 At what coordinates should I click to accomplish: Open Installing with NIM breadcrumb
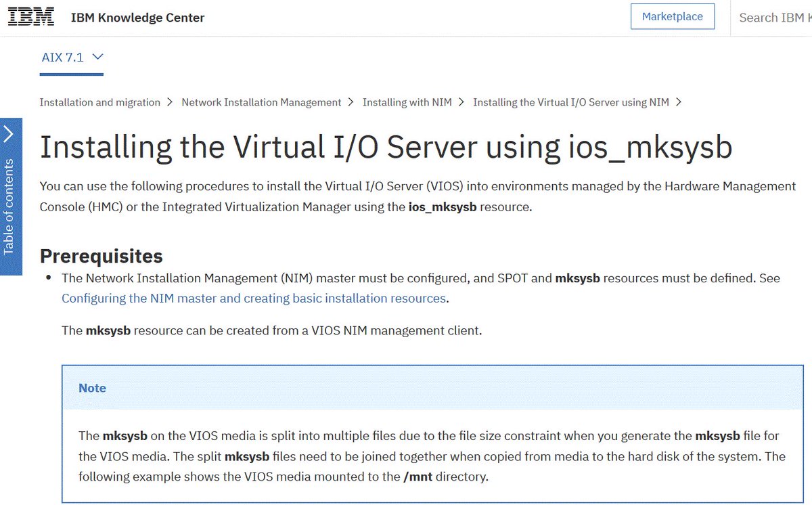point(407,102)
